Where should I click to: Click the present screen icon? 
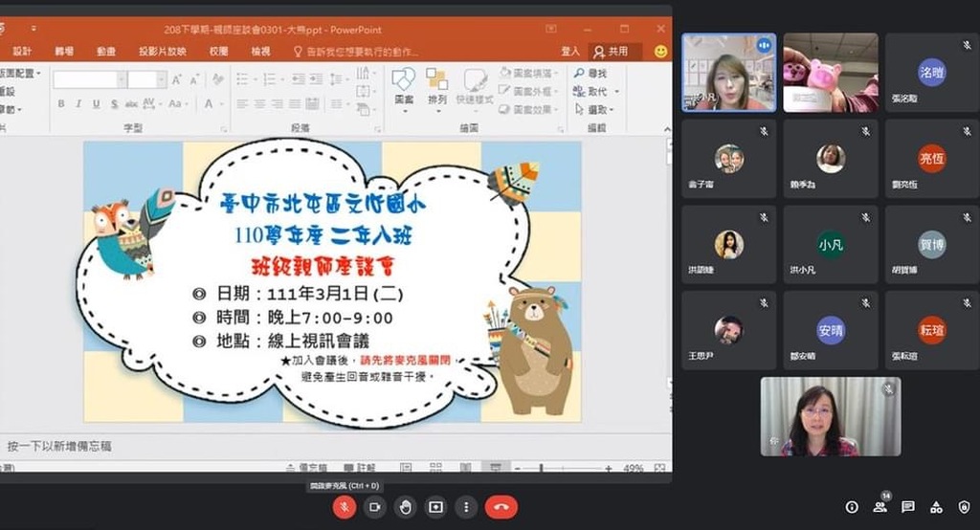pyautogui.click(x=435, y=507)
